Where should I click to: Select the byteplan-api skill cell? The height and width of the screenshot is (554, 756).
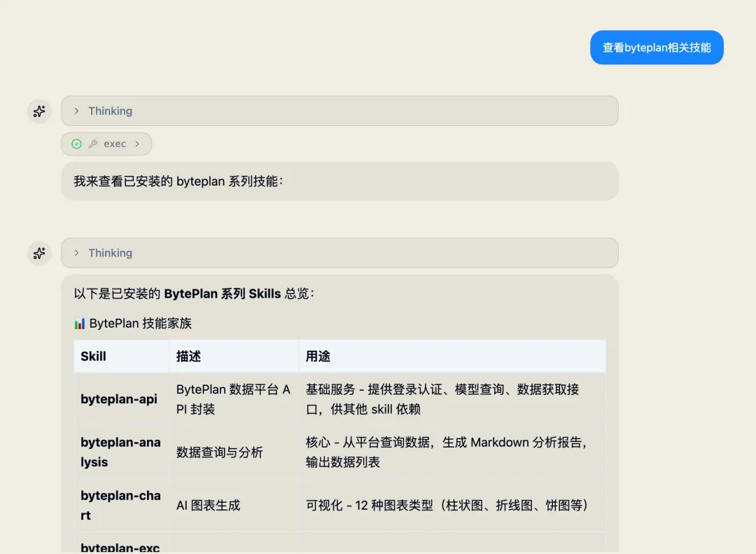point(122,399)
